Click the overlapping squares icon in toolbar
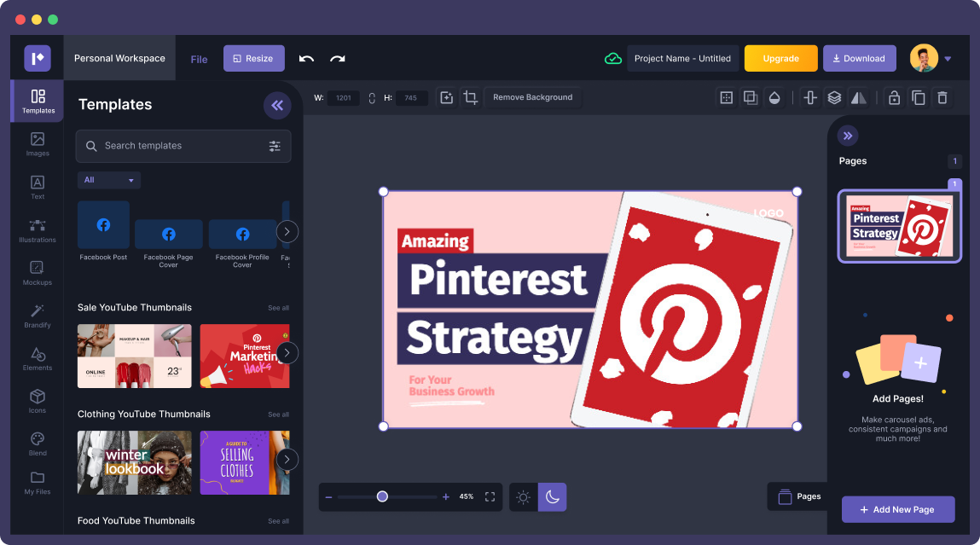Screen dimensions: 980x545 pos(750,97)
